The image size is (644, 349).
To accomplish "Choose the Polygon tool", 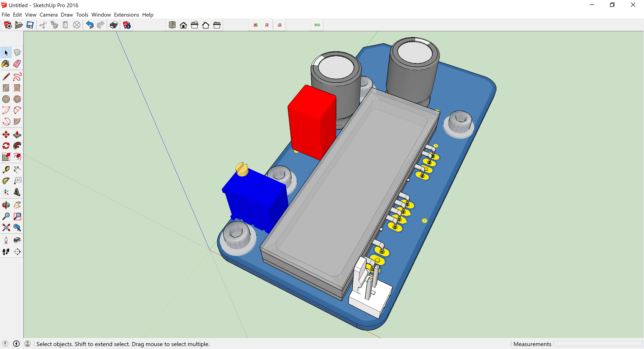I will tap(17, 99).
